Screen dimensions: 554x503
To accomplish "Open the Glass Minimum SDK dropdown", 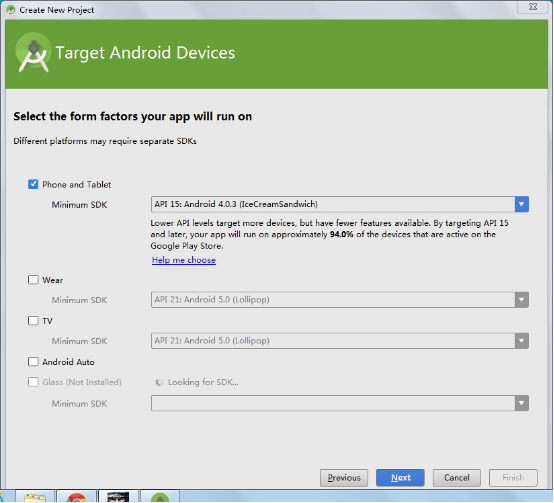I will [x=521, y=403].
